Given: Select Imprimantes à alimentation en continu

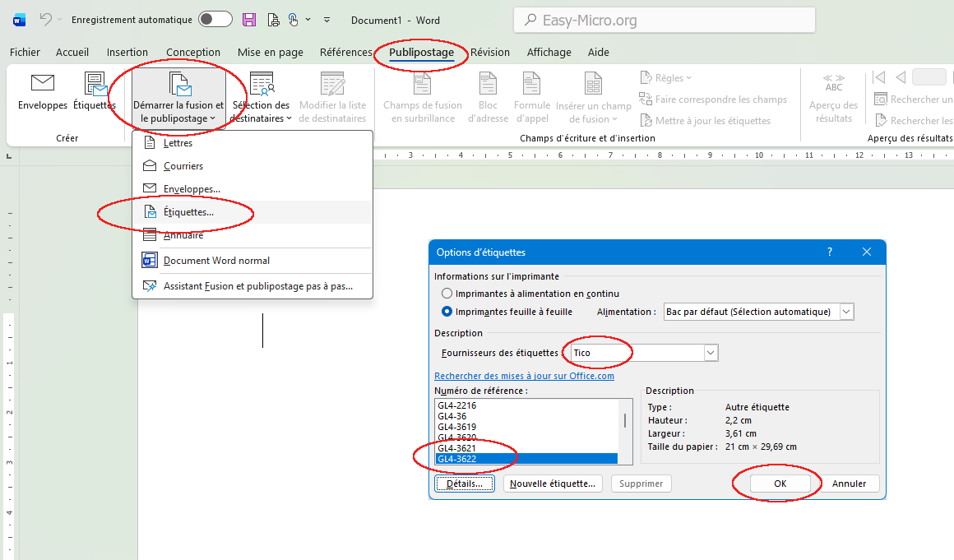Looking at the screenshot, I should (447, 294).
